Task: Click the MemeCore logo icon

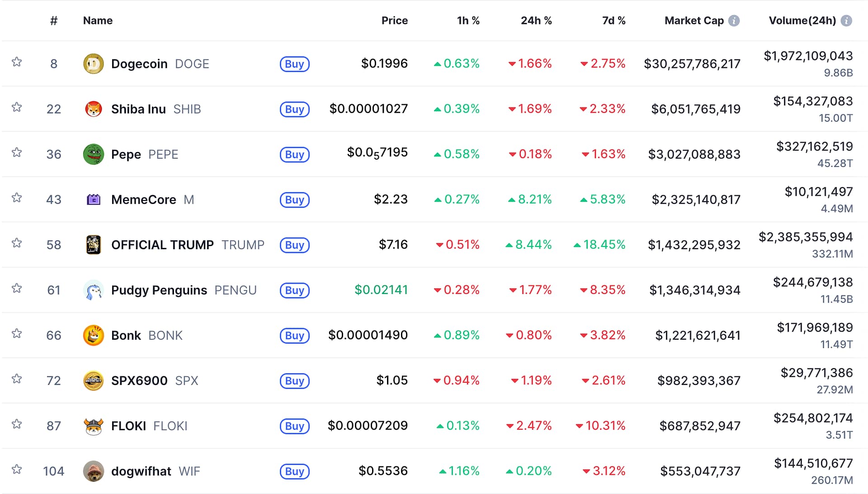Action: click(x=94, y=199)
